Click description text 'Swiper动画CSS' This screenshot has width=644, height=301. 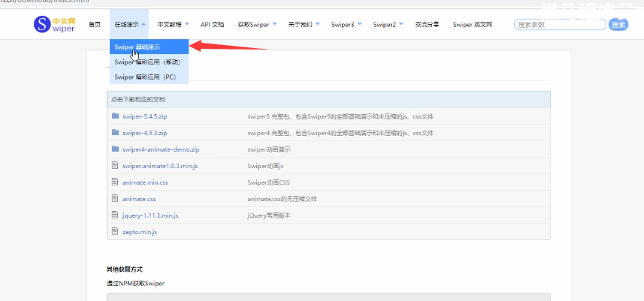pyautogui.click(x=268, y=182)
